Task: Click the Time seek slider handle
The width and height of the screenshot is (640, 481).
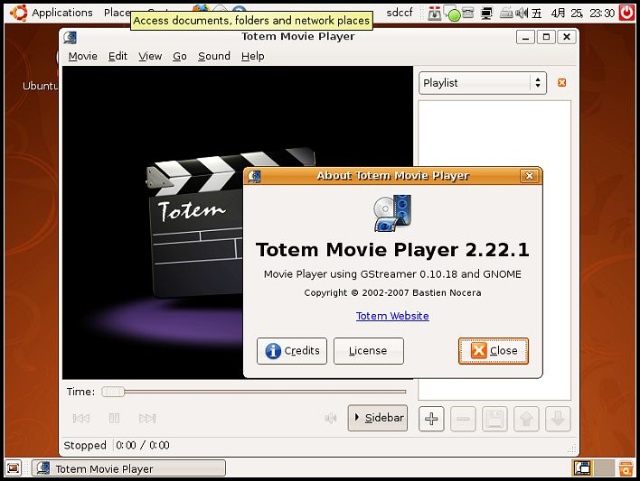Action: click(x=113, y=392)
